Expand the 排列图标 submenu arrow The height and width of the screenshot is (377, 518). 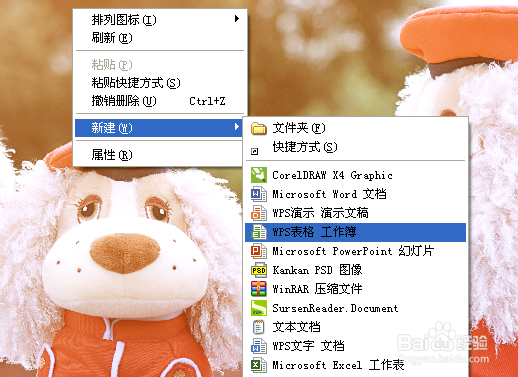(x=237, y=19)
